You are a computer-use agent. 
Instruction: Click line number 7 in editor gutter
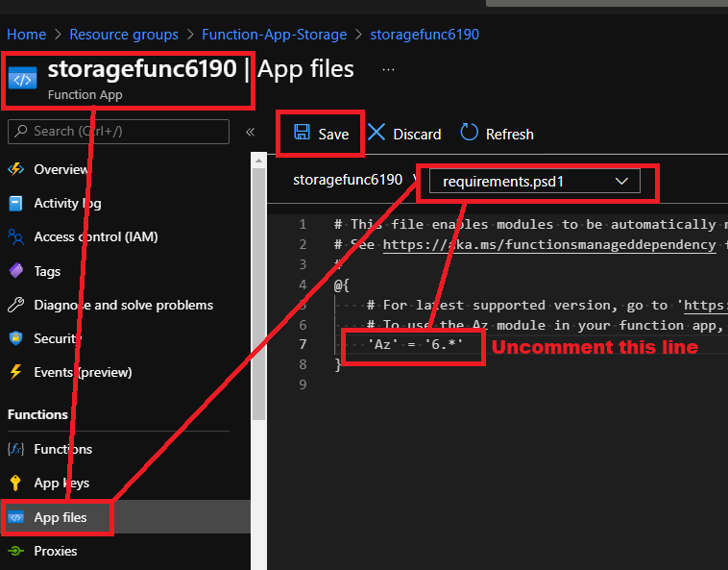click(x=303, y=344)
